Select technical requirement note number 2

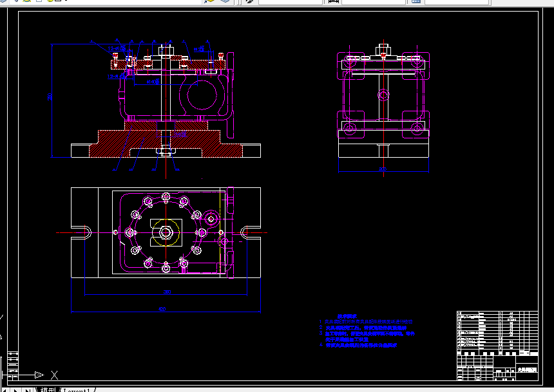click(x=363, y=328)
